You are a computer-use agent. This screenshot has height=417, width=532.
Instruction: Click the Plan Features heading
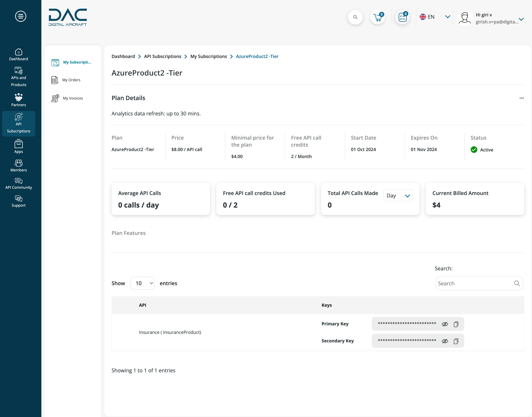point(128,233)
